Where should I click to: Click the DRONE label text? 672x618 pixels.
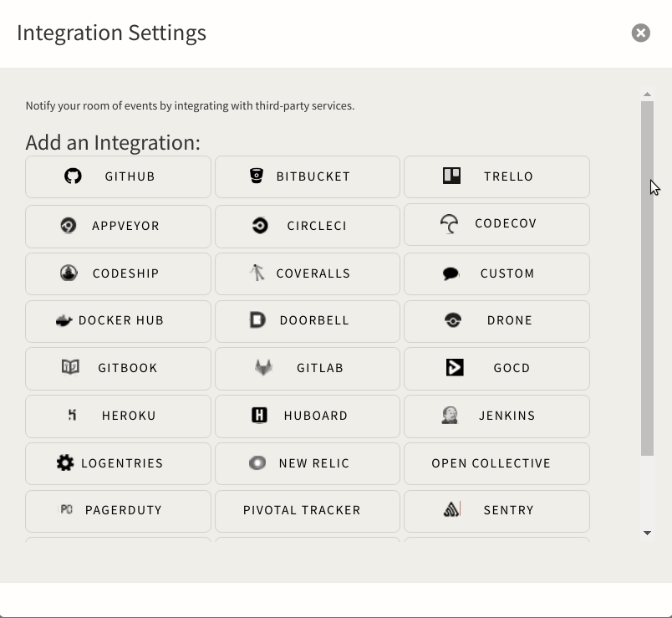tap(510, 320)
